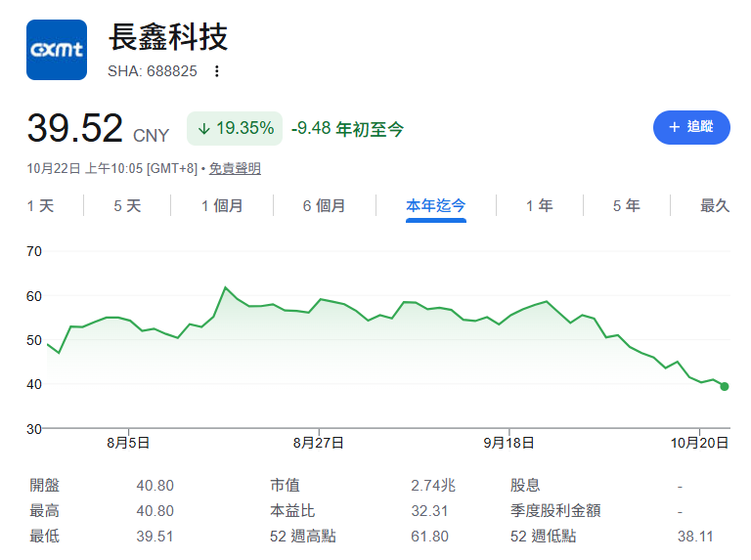
Task: Select the 本年迄今 year-to-date tab
Action: click(x=436, y=206)
